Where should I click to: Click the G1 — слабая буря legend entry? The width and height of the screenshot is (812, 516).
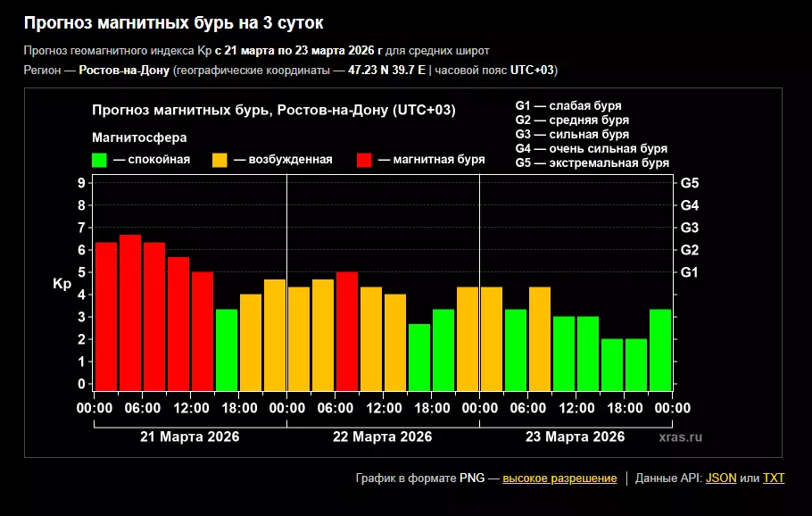point(568,106)
